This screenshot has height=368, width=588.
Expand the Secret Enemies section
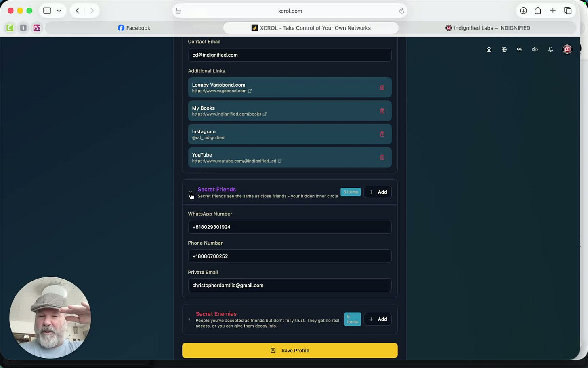click(x=189, y=319)
